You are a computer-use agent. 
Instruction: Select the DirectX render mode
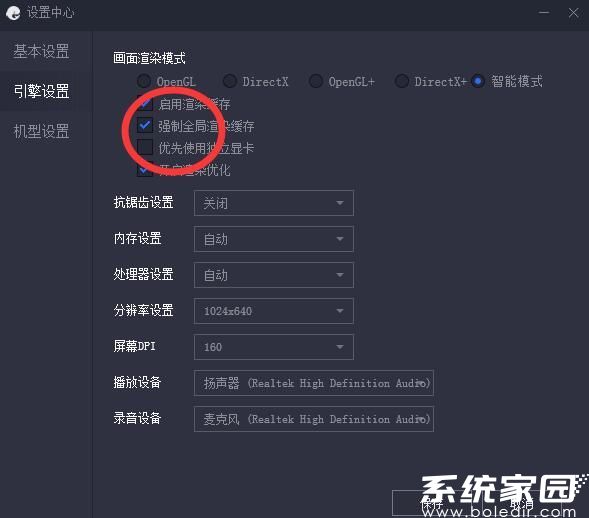[230, 81]
